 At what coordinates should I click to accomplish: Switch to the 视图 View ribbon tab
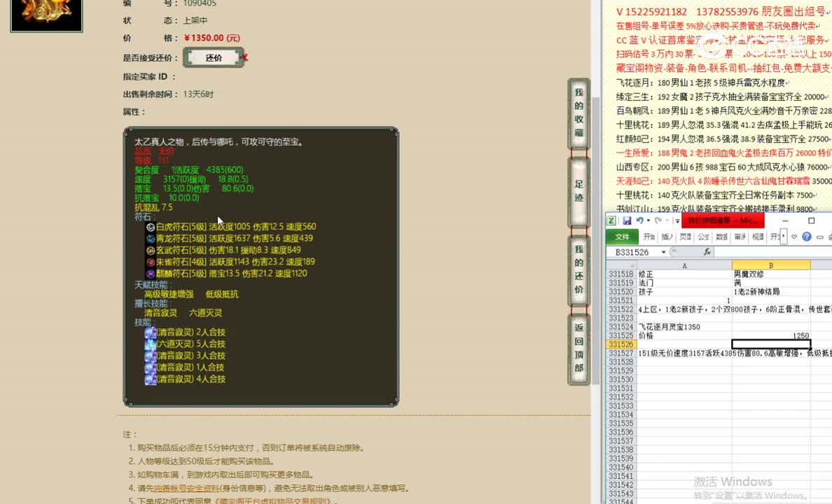point(758,237)
